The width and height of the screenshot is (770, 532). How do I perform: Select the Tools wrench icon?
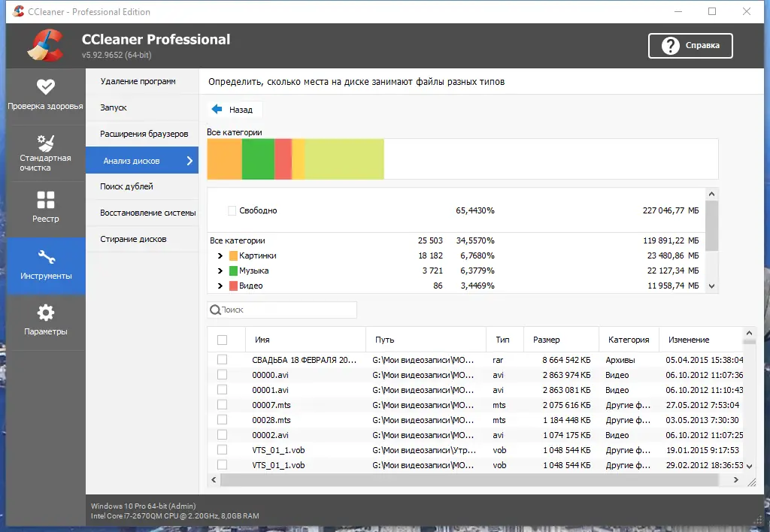(46, 257)
